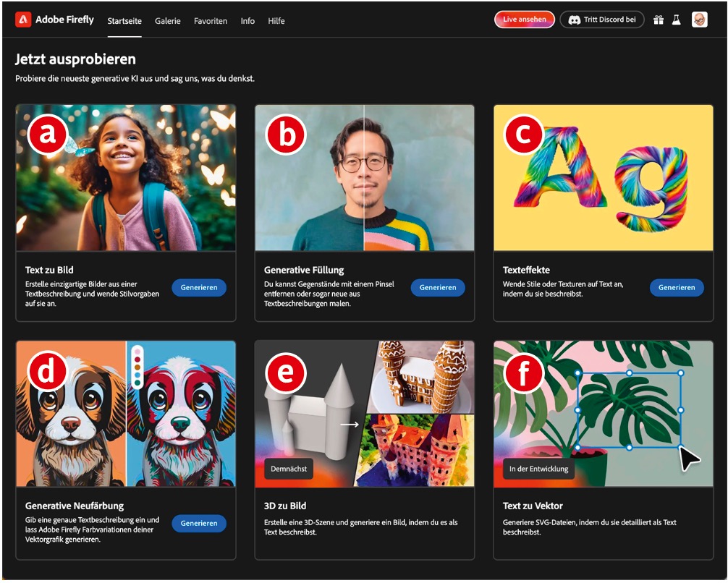Open the Info menu item
The height and width of the screenshot is (583, 728).
(x=247, y=21)
